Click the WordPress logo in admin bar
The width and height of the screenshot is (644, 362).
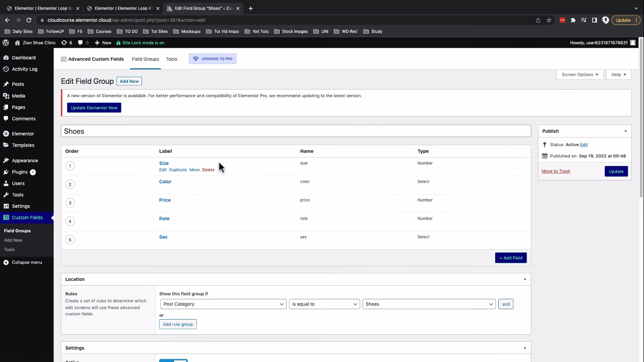tap(6, 42)
